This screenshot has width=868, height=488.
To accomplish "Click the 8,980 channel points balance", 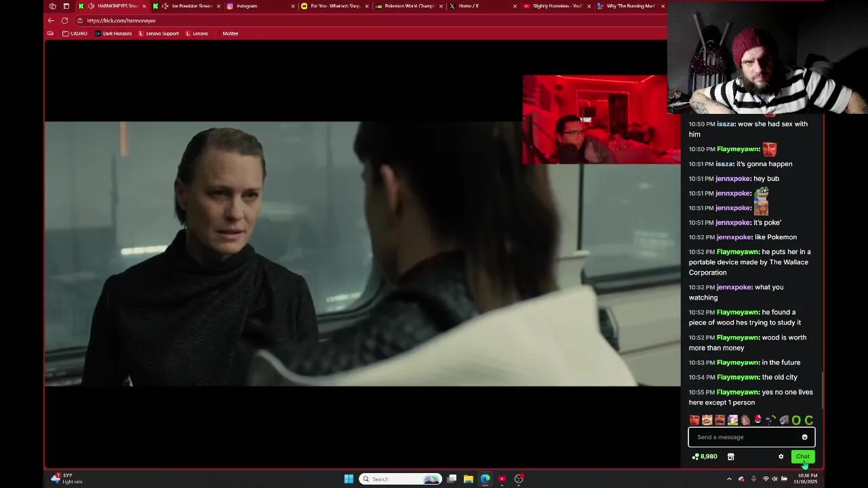I will coord(705,457).
